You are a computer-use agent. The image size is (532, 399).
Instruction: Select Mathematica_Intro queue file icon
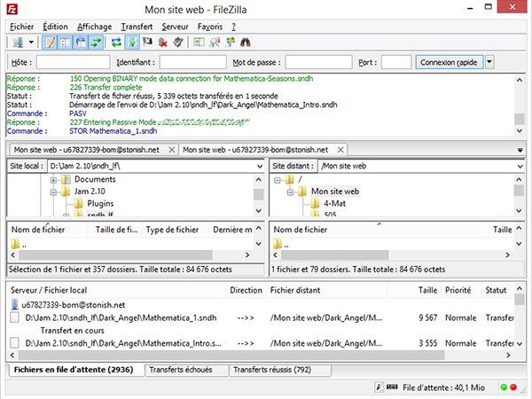[x=14, y=342]
